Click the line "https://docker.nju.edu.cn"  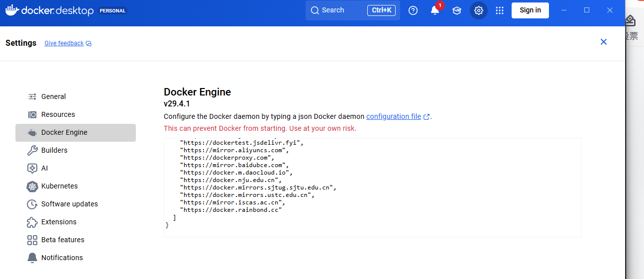click(230, 180)
